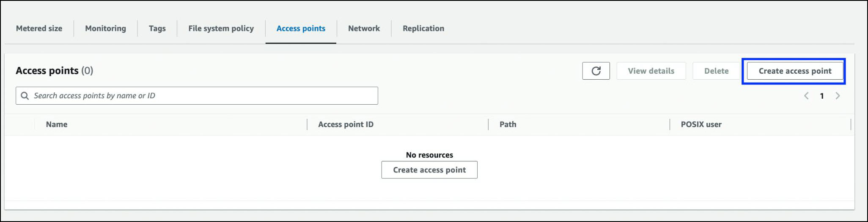Switch to the Monitoring tab
Viewport: 868px width, 222px height.
point(105,28)
